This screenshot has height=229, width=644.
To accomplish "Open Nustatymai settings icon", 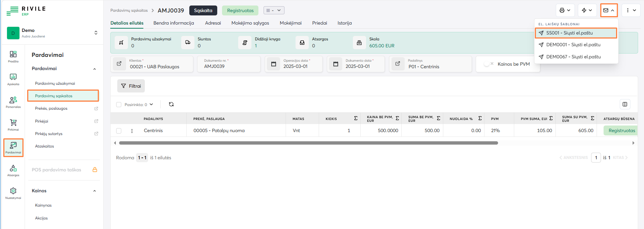I will point(13,193).
